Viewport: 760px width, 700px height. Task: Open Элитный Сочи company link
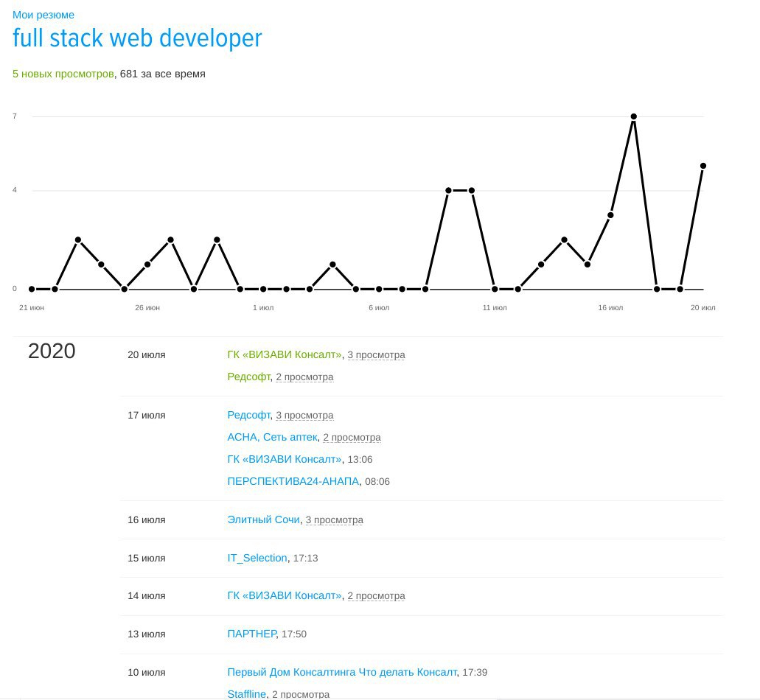tap(264, 519)
